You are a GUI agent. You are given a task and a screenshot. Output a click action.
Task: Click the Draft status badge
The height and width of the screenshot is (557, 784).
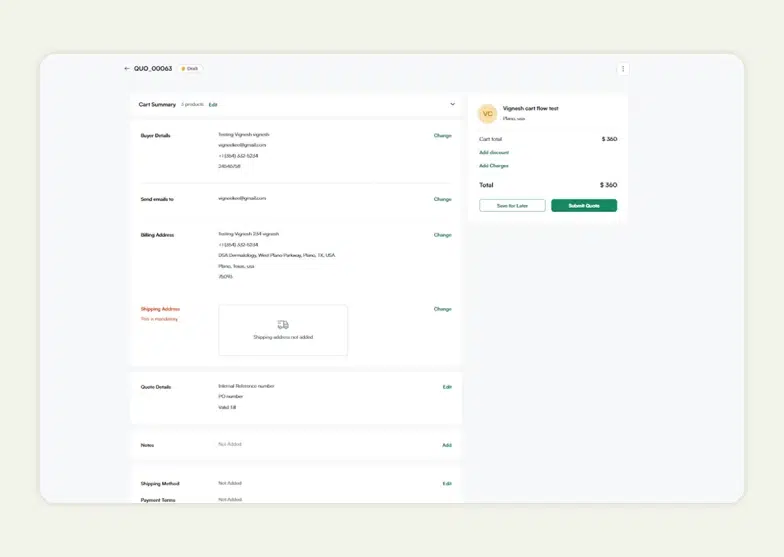(x=190, y=69)
